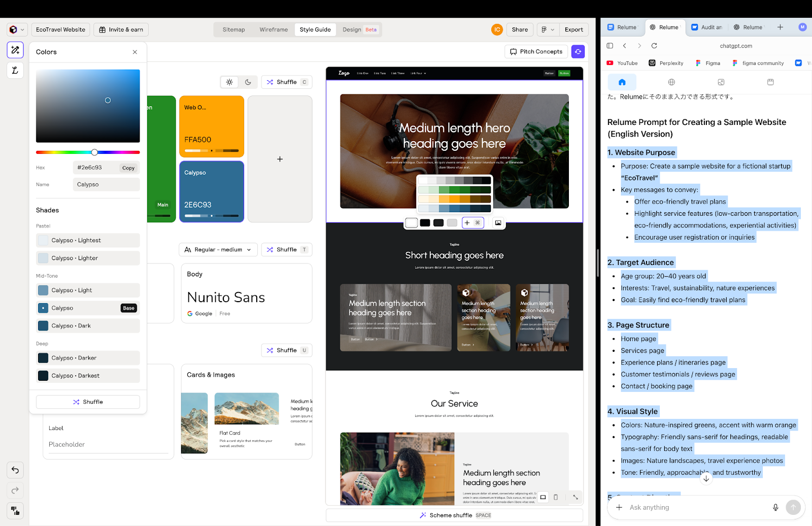Enable light mode with sun toggle
The width and height of the screenshot is (812, 526).
(x=229, y=82)
